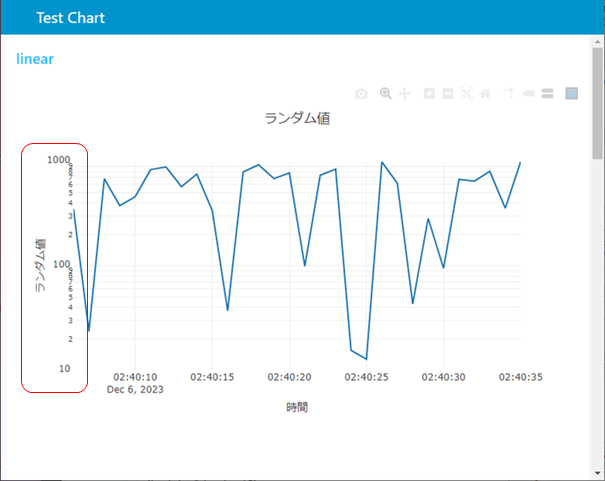This screenshot has height=481, width=605.
Task: Open the Plotly logo icon in modebar
Action: tap(572, 94)
